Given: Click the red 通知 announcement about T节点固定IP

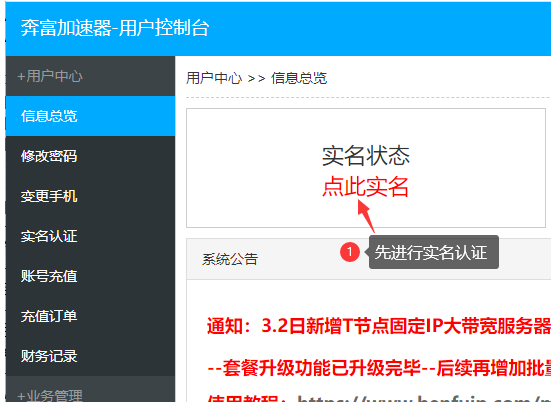Looking at the screenshot, I should [x=379, y=326].
